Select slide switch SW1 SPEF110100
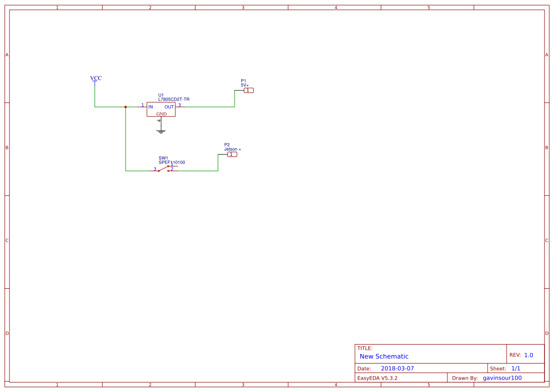Screen dimensions: 554x392 [x=163, y=169]
